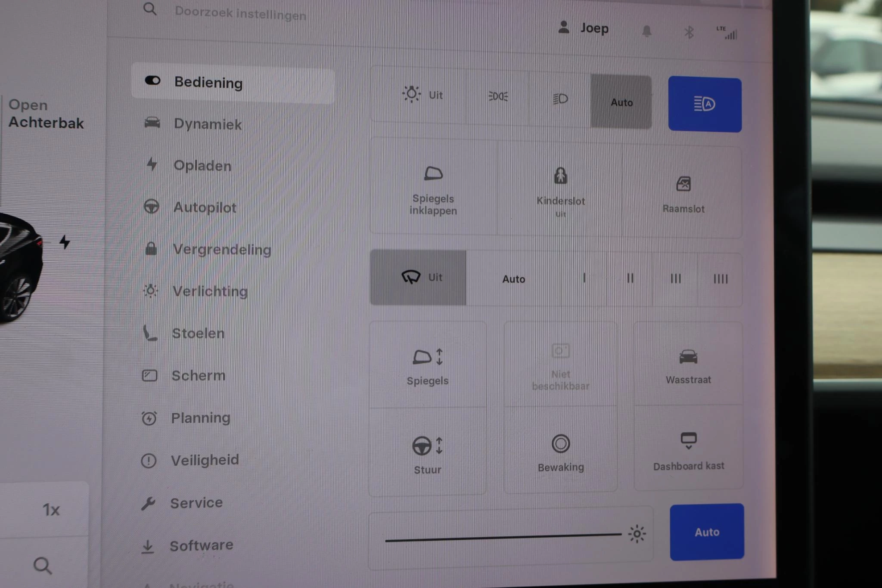Open Bluetooth settings icon
The image size is (882, 588).
[689, 32]
